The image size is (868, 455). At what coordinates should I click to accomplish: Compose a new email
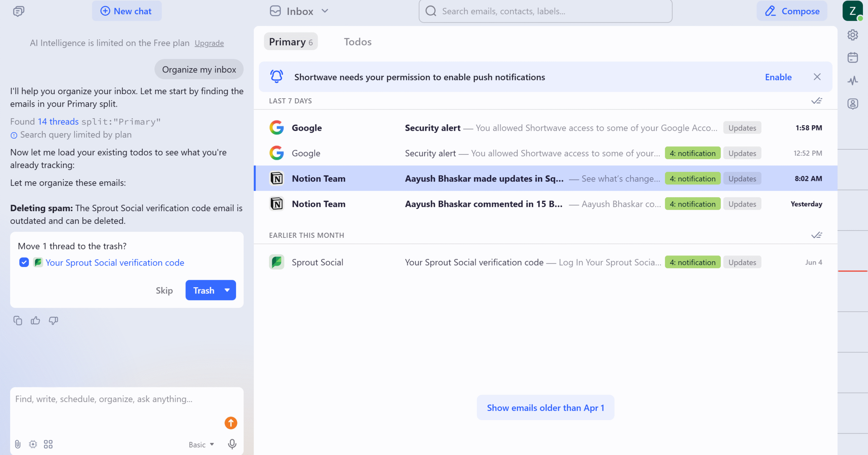(792, 11)
